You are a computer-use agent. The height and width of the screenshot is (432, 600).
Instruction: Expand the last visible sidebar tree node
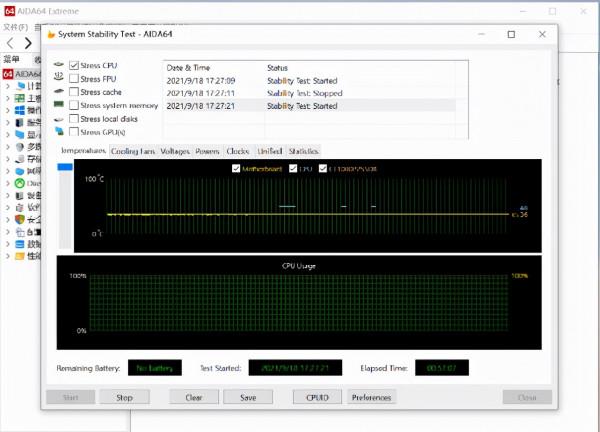pyautogui.click(x=9, y=256)
